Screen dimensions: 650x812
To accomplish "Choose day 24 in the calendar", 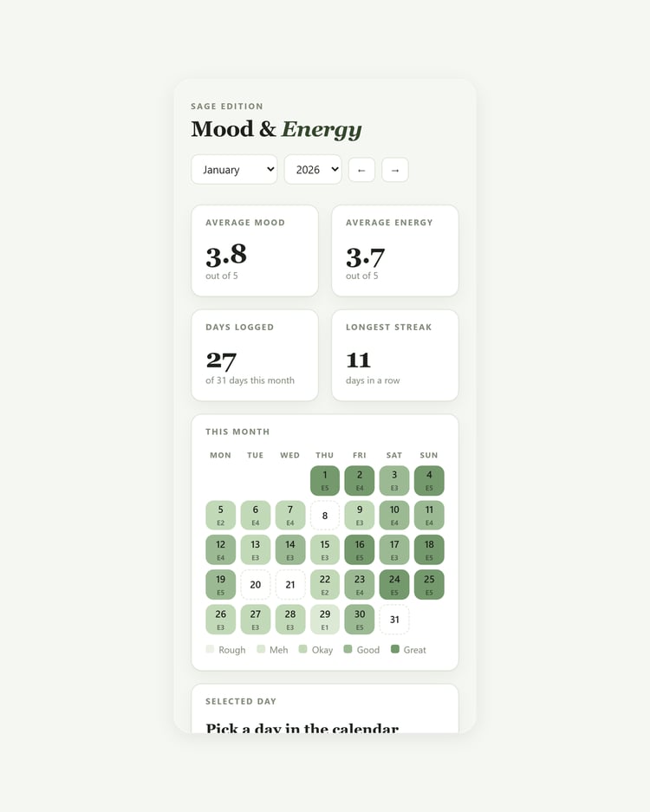I will (x=394, y=585).
